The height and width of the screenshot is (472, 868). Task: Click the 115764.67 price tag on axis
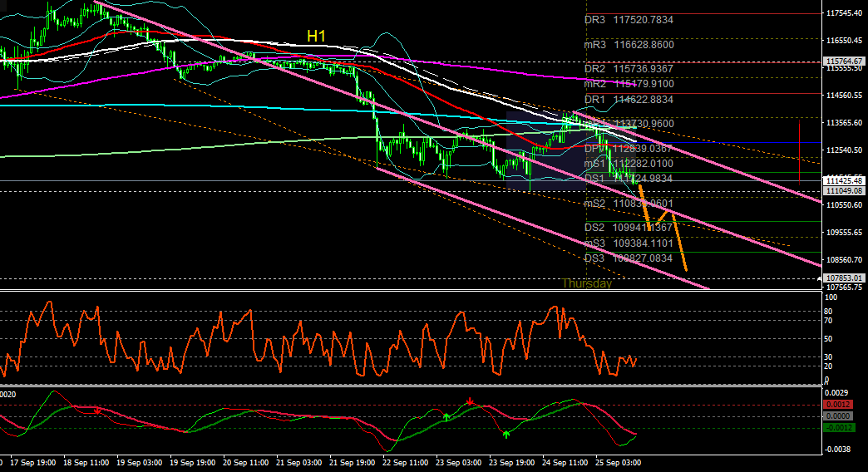pos(844,61)
